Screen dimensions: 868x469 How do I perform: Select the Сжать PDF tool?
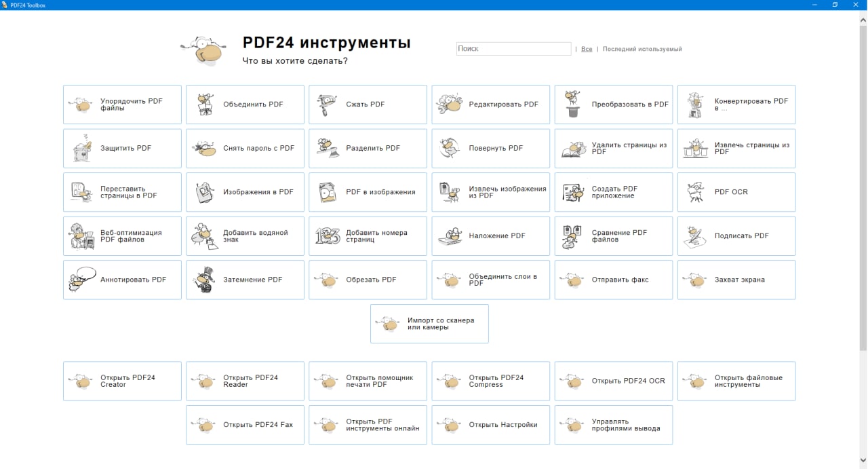click(x=368, y=105)
